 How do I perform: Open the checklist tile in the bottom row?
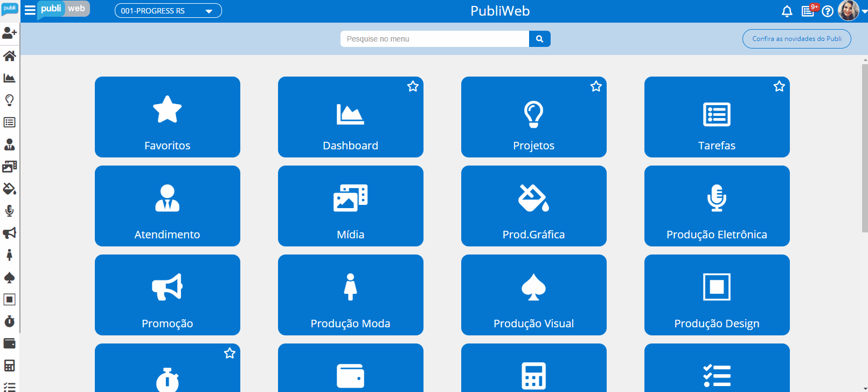click(717, 368)
